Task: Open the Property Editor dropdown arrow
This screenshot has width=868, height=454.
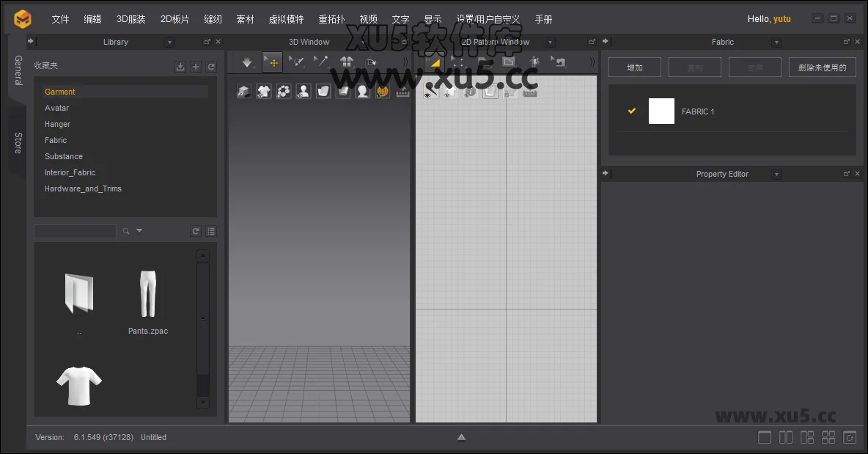Action: tap(776, 174)
